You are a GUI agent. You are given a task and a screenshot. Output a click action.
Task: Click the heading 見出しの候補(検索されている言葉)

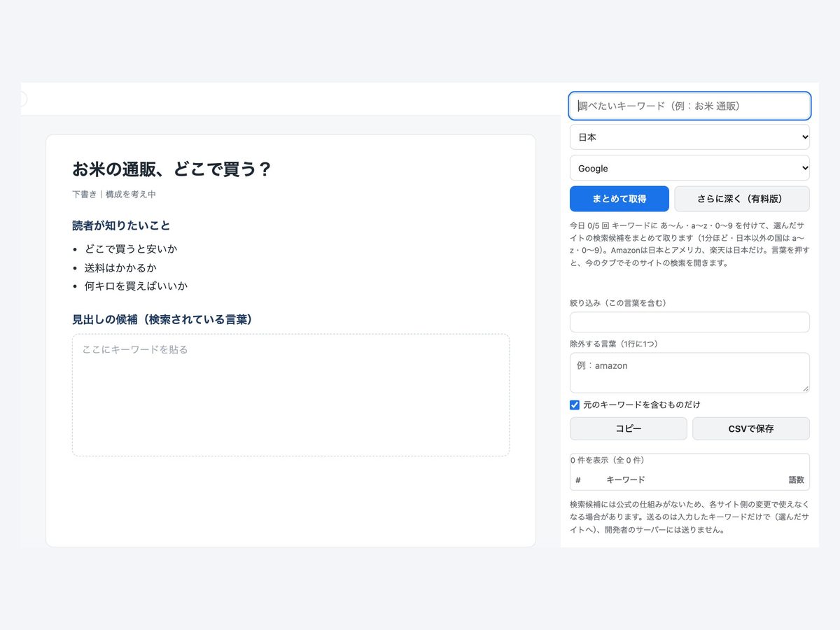tap(162, 319)
